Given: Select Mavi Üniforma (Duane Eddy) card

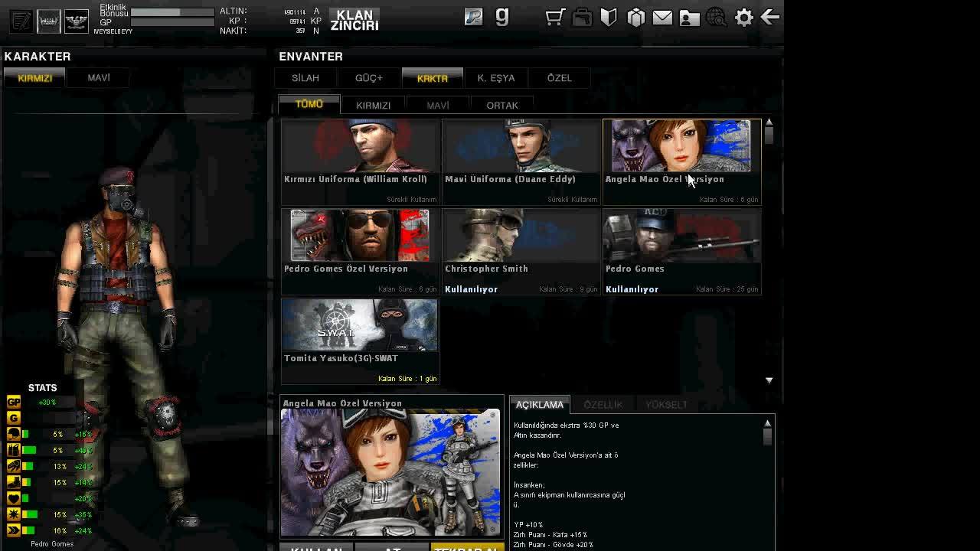Looking at the screenshot, I should pyautogui.click(x=521, y=161).
